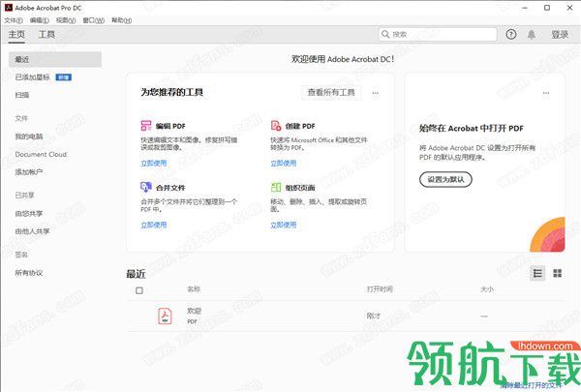
Task: Click 立即使用 link under 合并文件
Action: pyautogui.click(x=154, y=225)
